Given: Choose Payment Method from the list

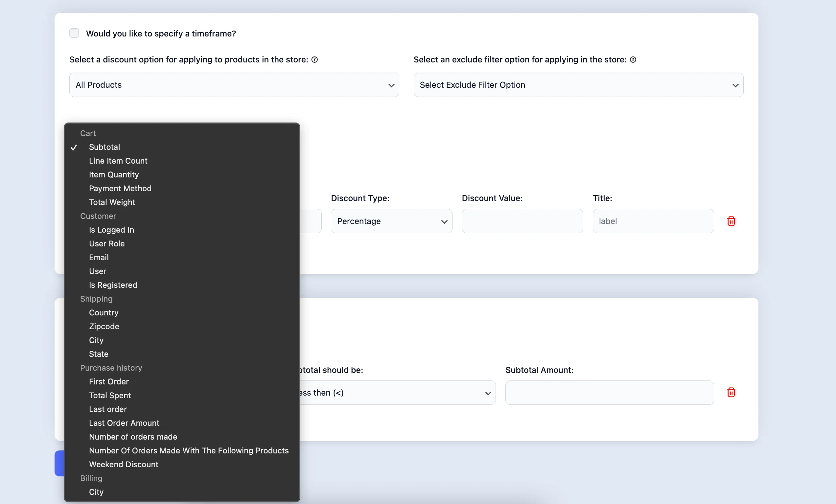Looking at the screenshot, I should tap(120, 188).
